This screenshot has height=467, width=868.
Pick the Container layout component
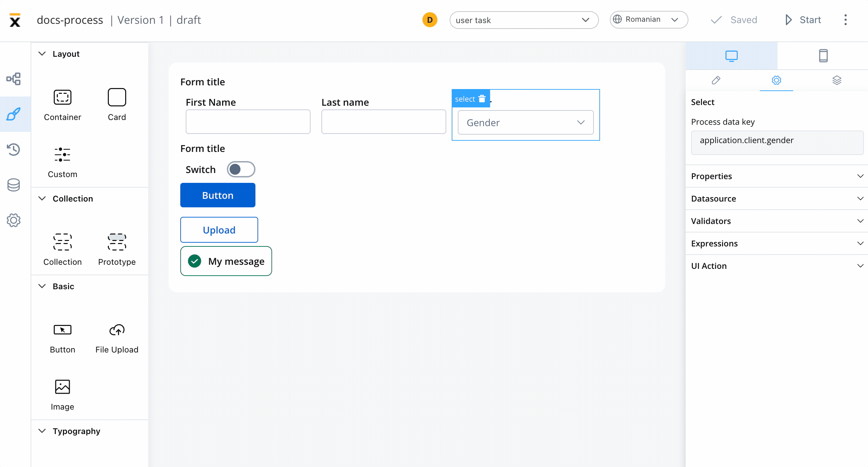point(63,105)
